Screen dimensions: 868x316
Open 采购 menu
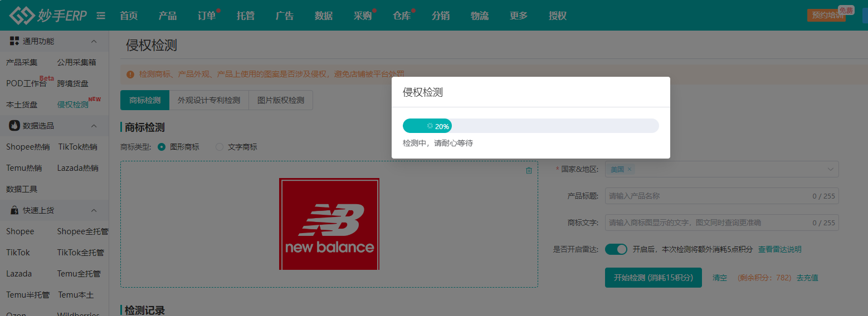click(x=363, y=16)
